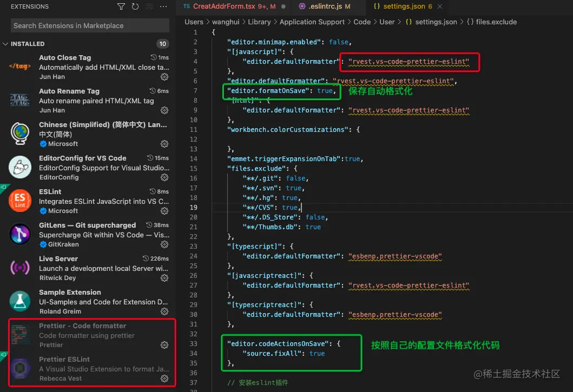Select the EditorConfig mouse icon
The image size is (573, 392).
pos(19,167)
